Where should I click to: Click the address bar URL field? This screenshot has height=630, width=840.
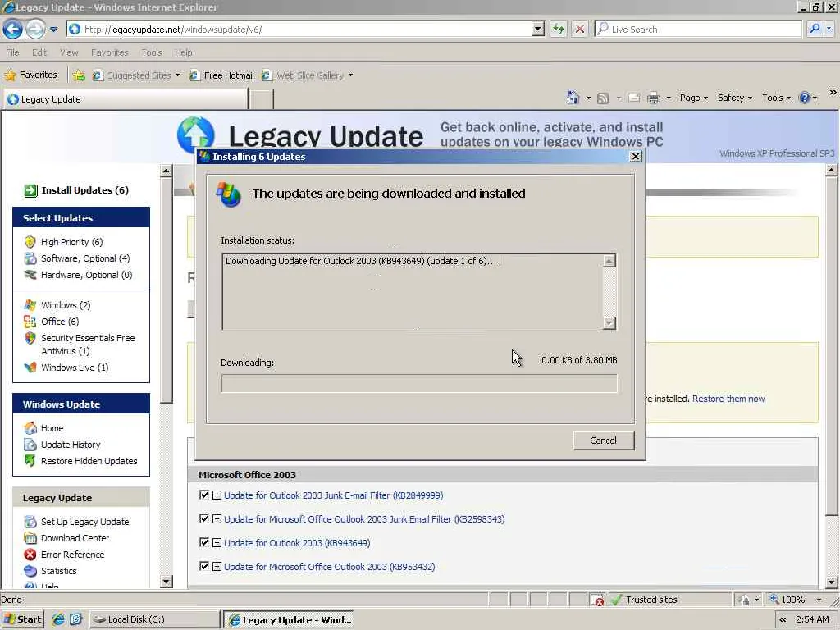[x=308, y=29]
